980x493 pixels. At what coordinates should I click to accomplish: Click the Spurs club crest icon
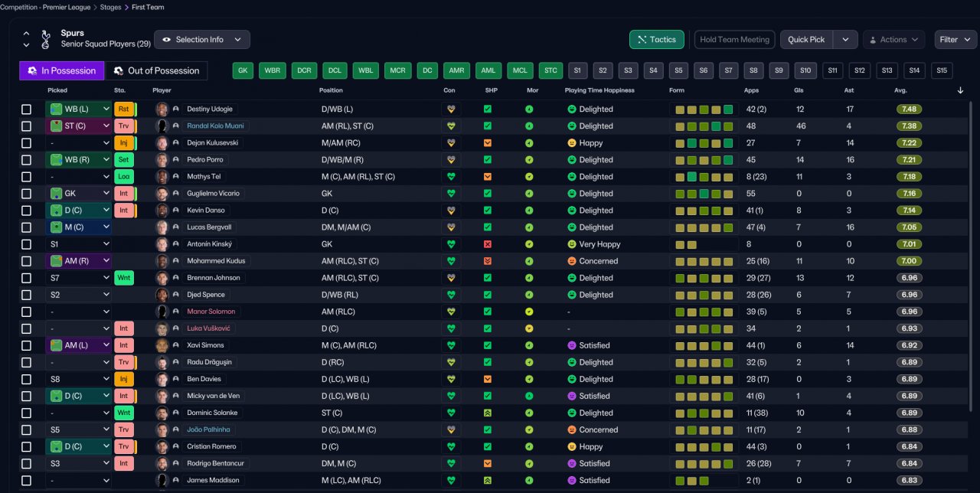tap(46, 38)
